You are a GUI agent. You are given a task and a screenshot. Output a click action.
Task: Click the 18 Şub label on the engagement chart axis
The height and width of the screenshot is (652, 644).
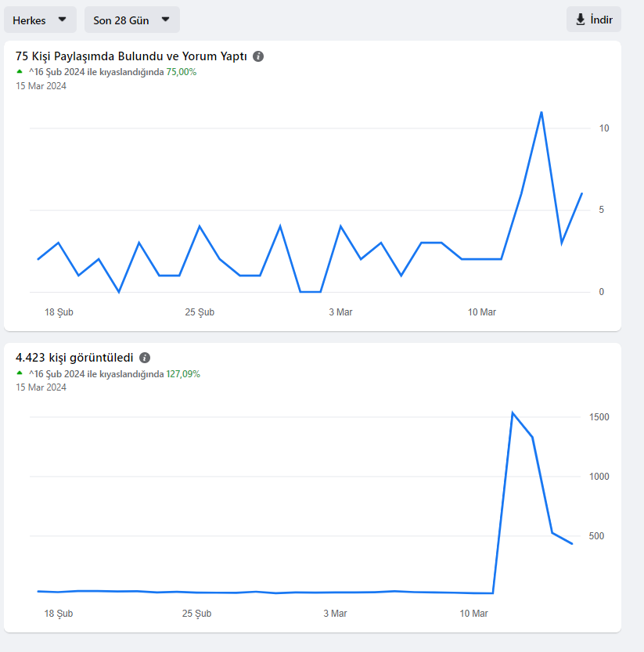coord(59,312)
